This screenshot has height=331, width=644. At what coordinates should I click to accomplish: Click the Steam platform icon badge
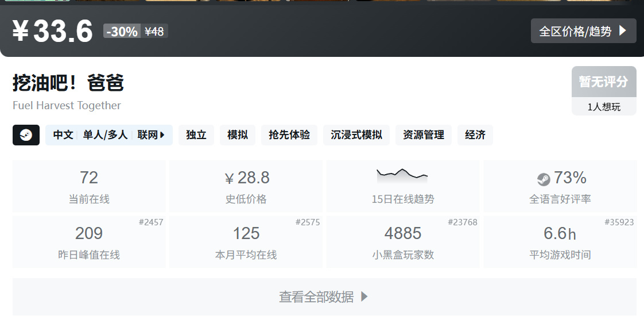coord(26,135)
